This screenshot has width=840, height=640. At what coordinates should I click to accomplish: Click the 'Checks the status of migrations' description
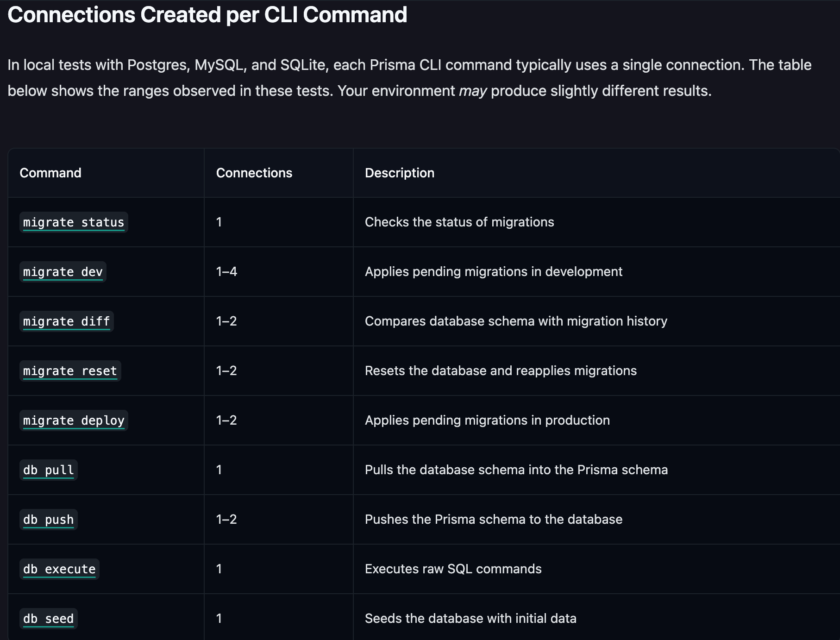pyautogui.click(x=459, y=222)
